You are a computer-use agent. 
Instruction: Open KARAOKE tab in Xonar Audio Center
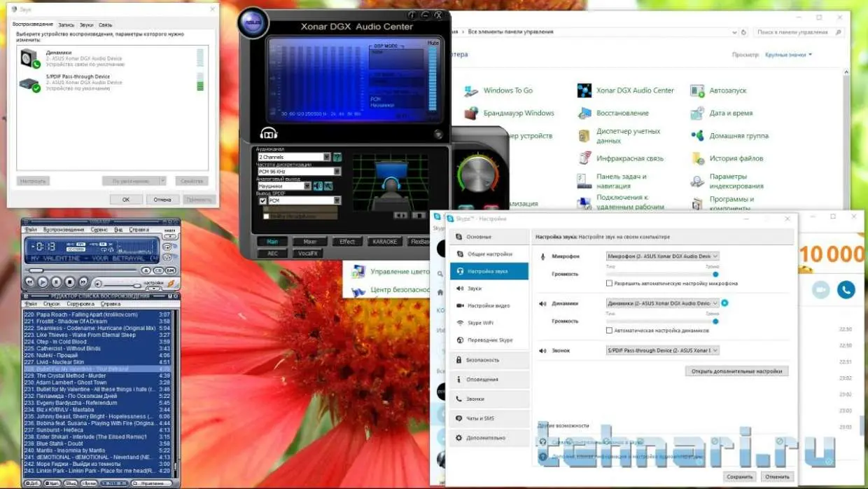click(385, 242)
